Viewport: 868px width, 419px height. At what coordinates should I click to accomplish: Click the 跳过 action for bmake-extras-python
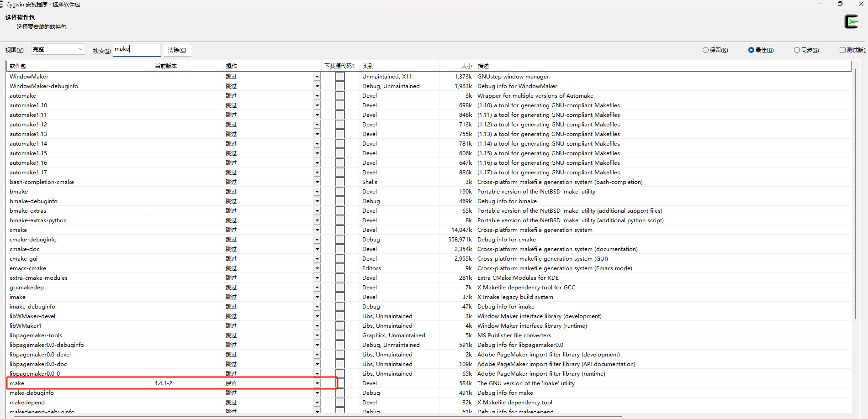231,220
